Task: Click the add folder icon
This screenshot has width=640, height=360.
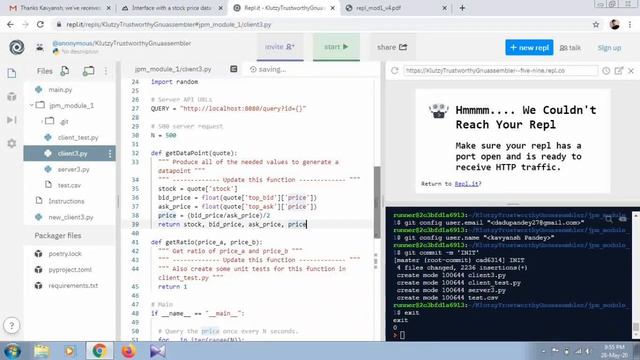Action: click(x=88, y=71)
